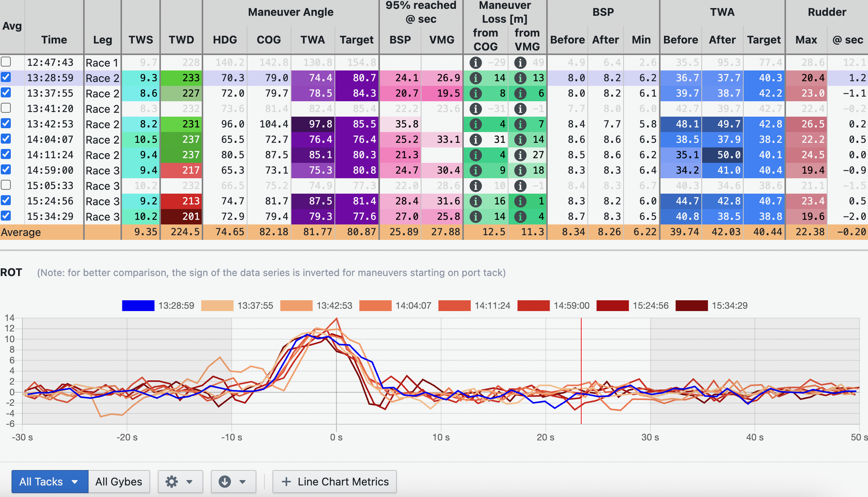868x497 pixels.
Task: Open info icon for 12:47:43 VMG loss
Action: coord(520,63)
